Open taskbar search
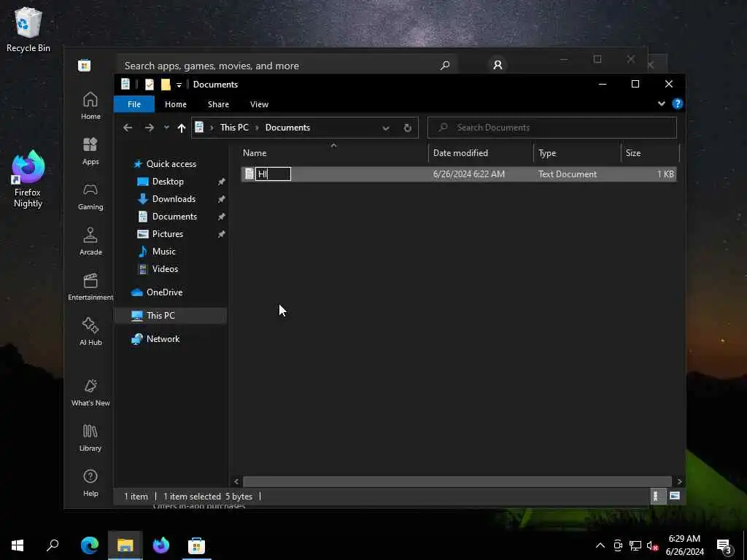This screenshot has width=747, height=560. pos(53,545)
